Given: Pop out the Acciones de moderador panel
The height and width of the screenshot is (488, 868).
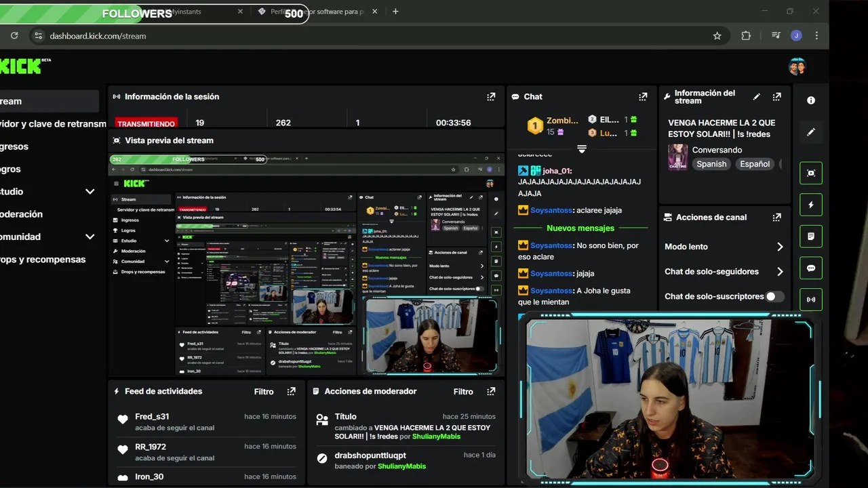Looking at the screenshot, I should [x=491, y=391].
